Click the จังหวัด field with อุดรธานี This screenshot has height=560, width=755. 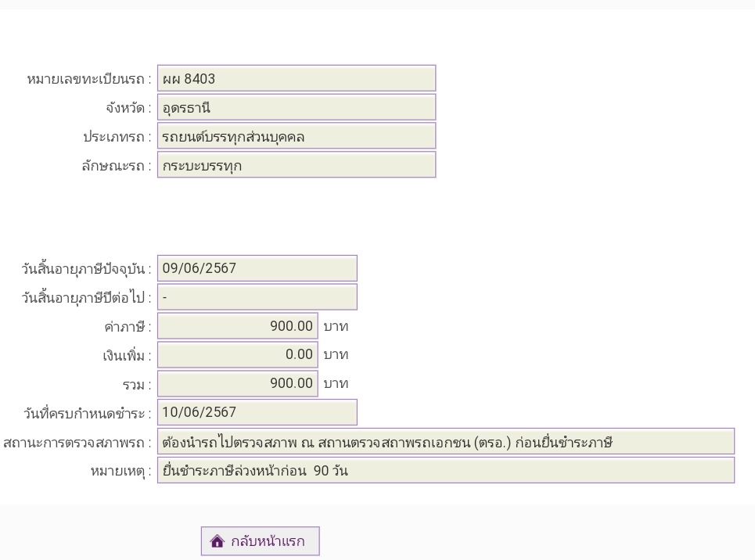(297, 107)
